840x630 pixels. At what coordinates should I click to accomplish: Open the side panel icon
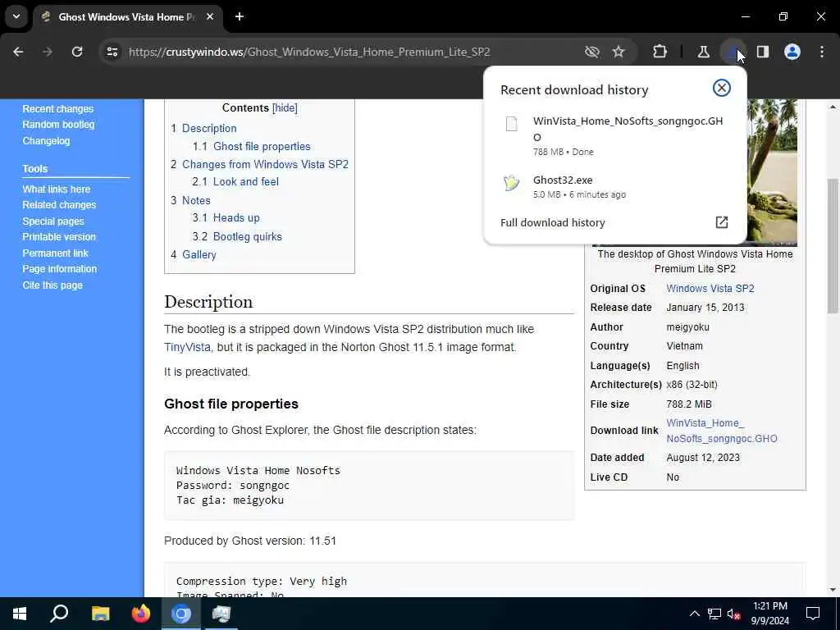pos(763,52)
